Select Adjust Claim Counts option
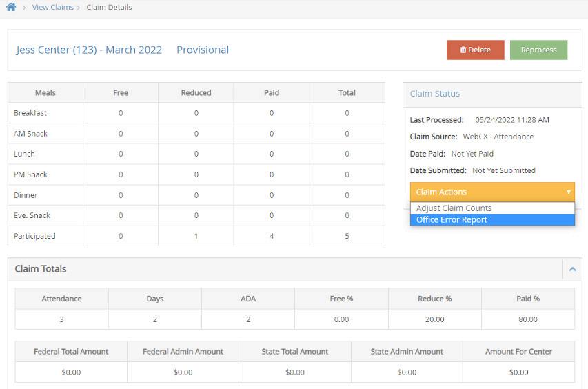 [x=454, y=208]
